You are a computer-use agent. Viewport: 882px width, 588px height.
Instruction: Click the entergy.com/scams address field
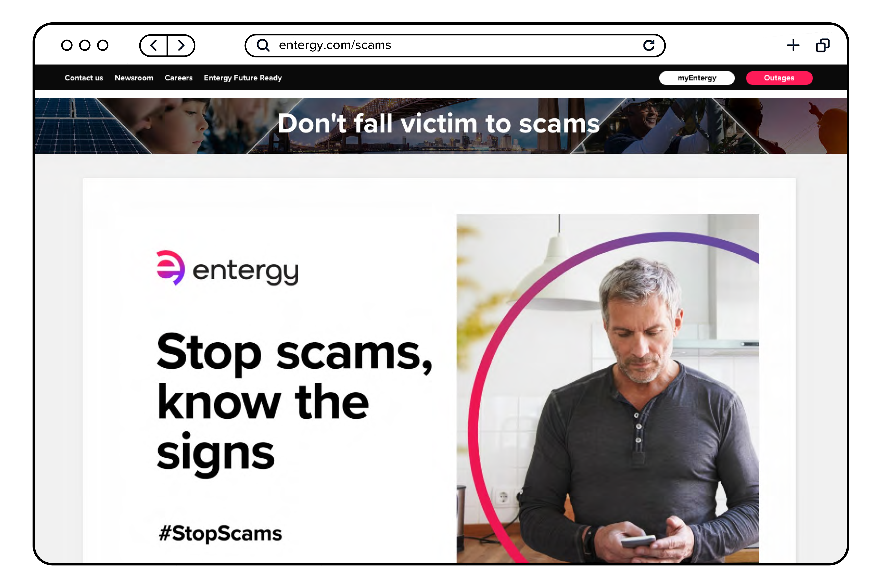(455, 45)
